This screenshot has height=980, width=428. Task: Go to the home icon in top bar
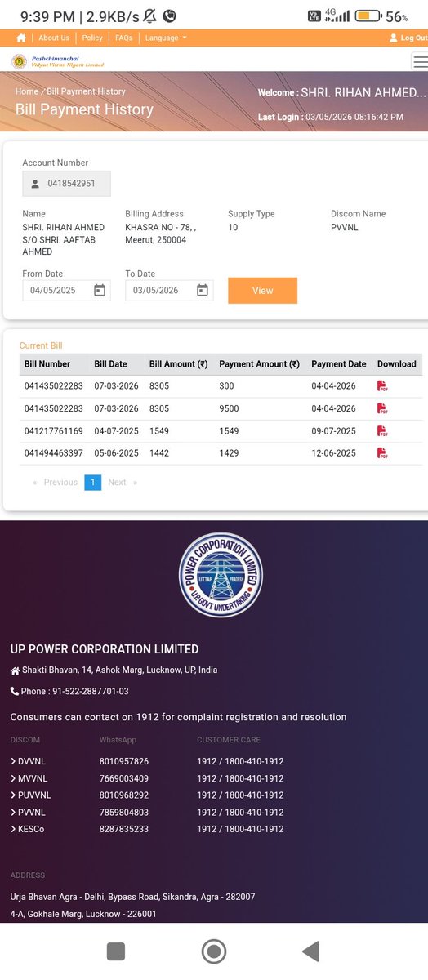click(x=21, y=38)
